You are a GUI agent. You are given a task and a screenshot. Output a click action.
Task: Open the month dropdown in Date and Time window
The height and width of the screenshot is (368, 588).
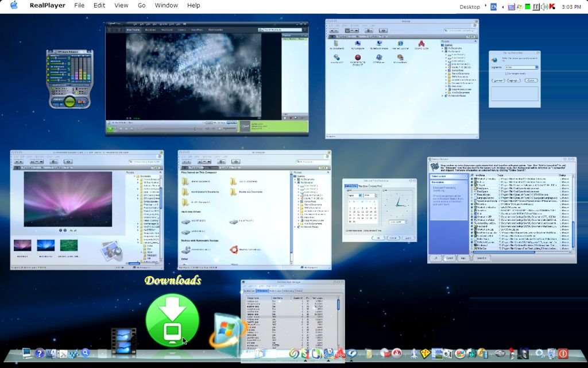click(355, 195)
